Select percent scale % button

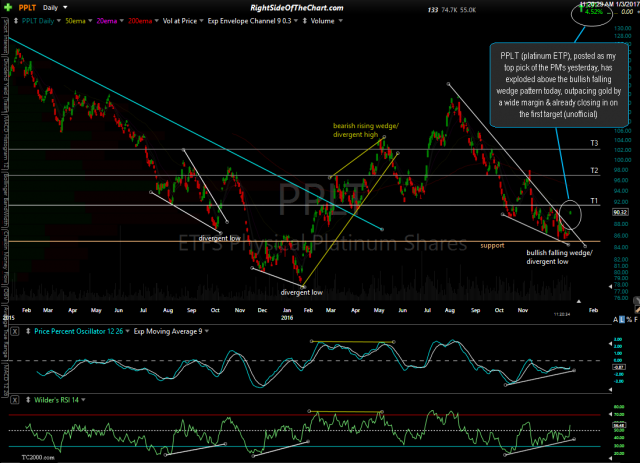629,319
